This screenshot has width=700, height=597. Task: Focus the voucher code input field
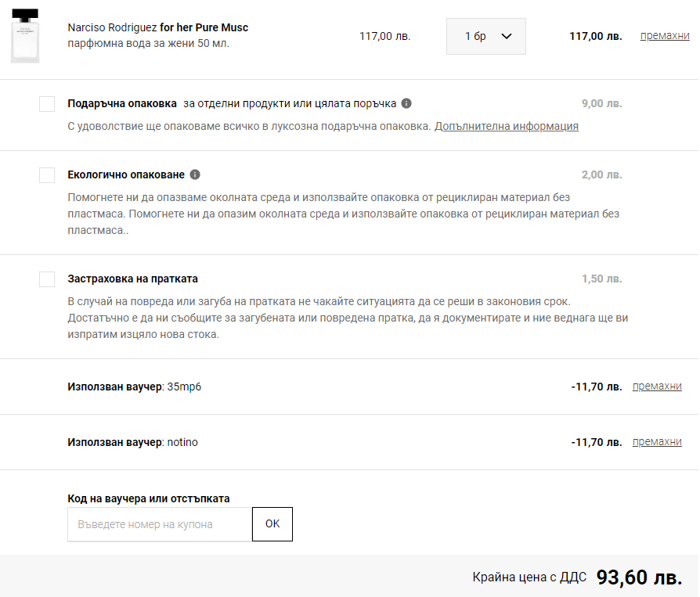[160, 524]
